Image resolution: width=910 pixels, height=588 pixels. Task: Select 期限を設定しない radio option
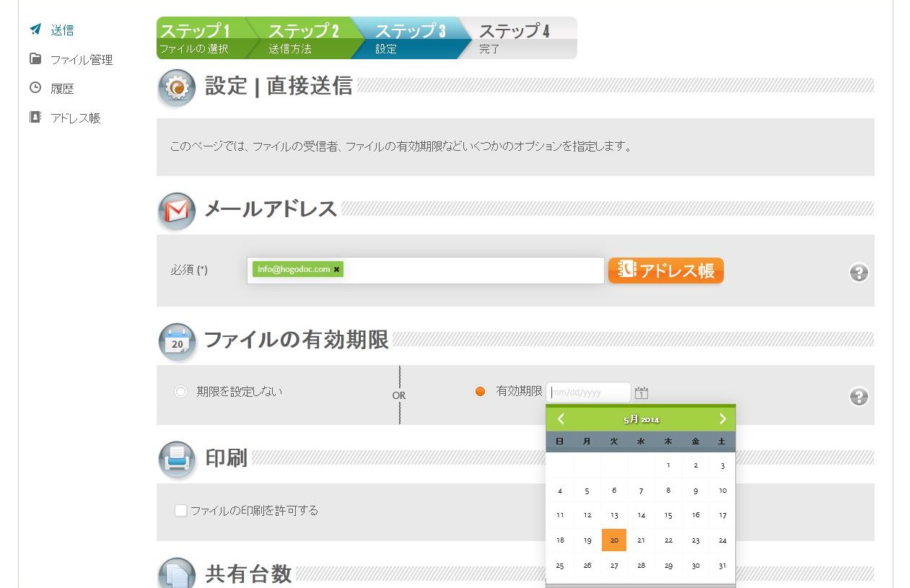[x=180, y=392]
